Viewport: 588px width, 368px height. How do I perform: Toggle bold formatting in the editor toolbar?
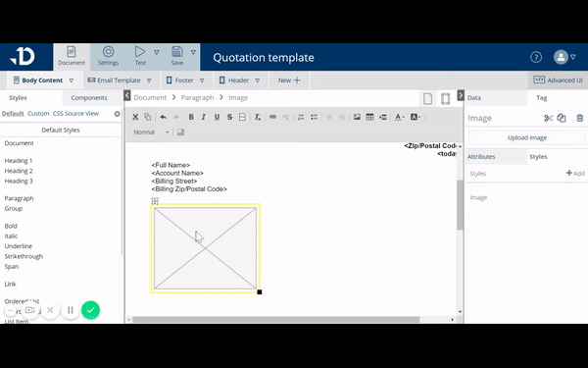(191, 117)
